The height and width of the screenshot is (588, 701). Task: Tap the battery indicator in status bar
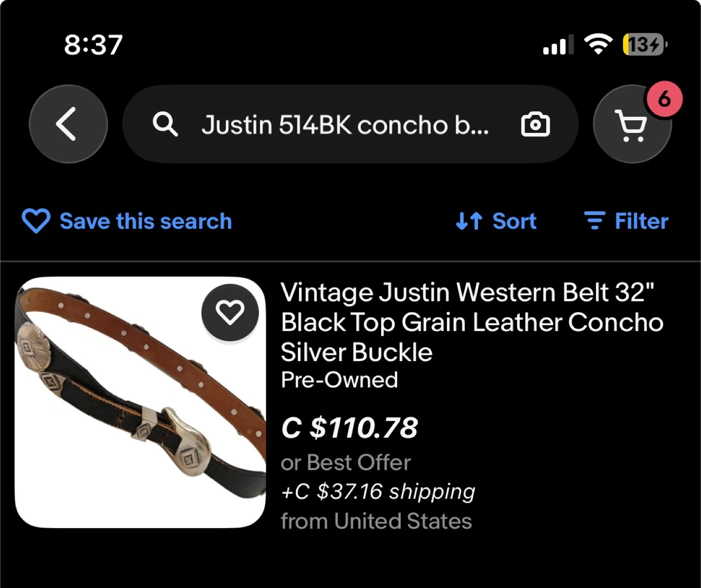click(x=644, y=45)
